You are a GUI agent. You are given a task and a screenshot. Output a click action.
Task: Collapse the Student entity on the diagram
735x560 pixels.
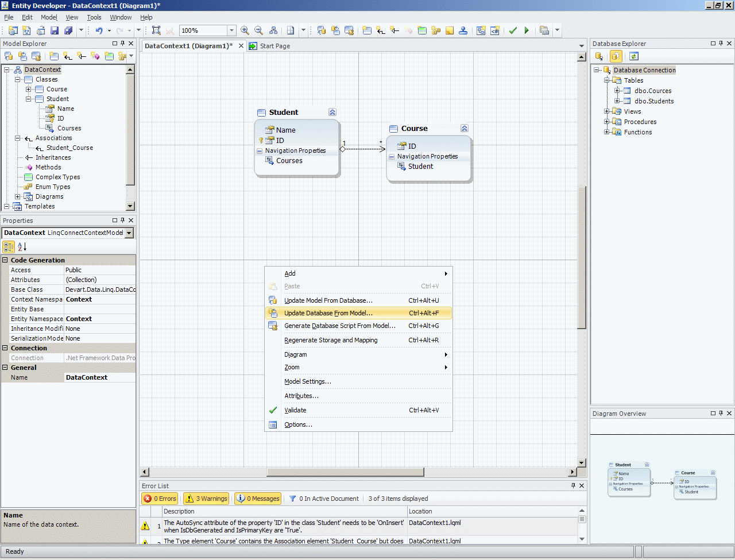click(332, 113)
